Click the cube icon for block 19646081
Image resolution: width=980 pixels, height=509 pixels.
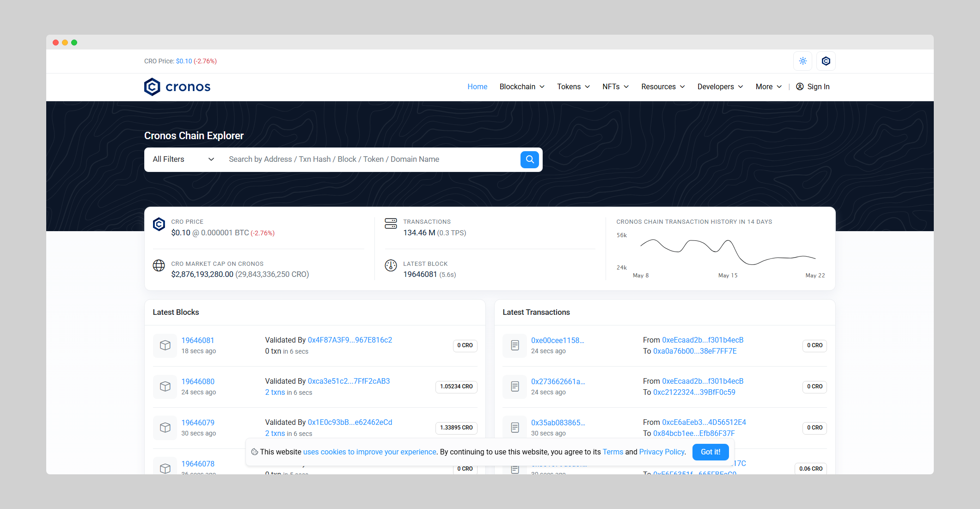click(x=165, y=345)
